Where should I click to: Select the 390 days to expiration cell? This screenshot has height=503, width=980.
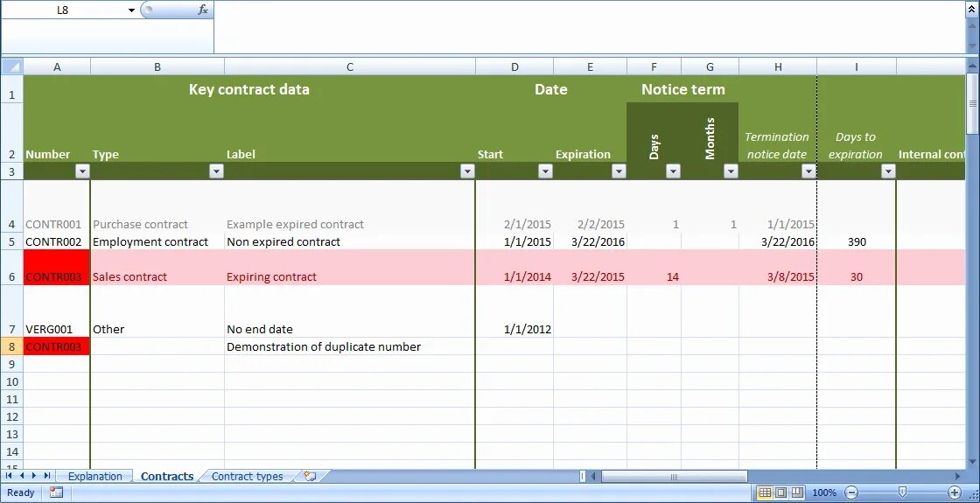tap(857, 241)
